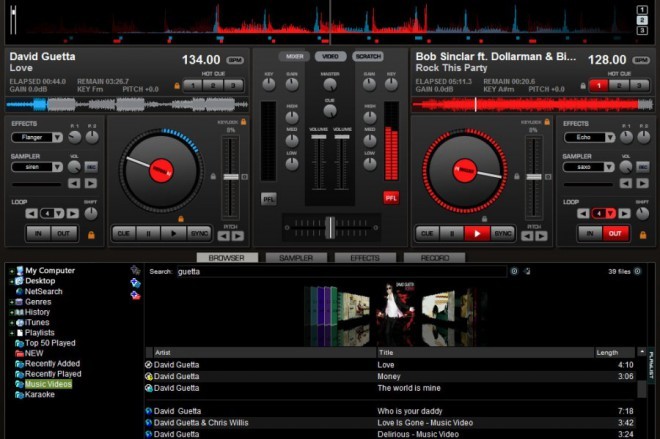Sort tracks by Length column header
Viewport: 660px width, 439px height.
[614, 353]
